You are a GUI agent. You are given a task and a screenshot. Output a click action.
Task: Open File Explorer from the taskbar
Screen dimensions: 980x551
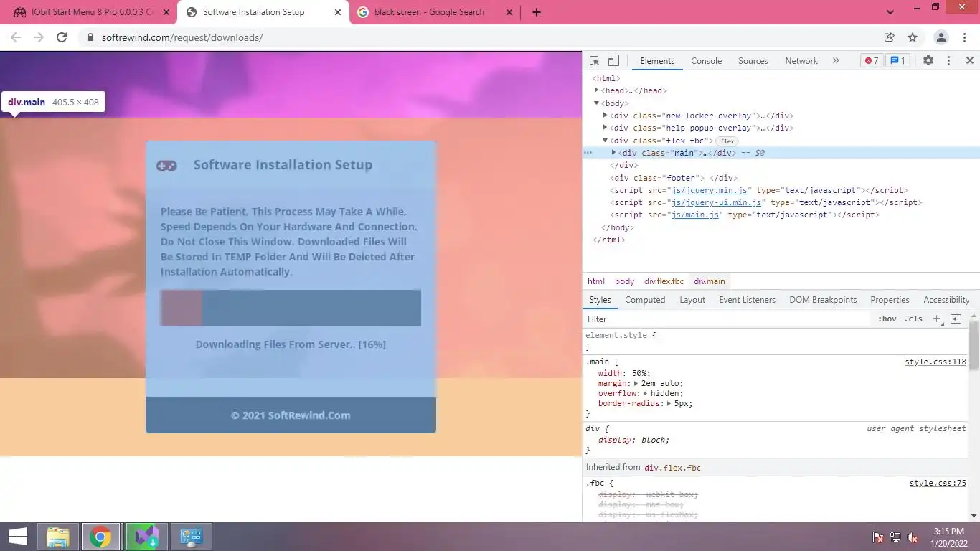(58, 537)
